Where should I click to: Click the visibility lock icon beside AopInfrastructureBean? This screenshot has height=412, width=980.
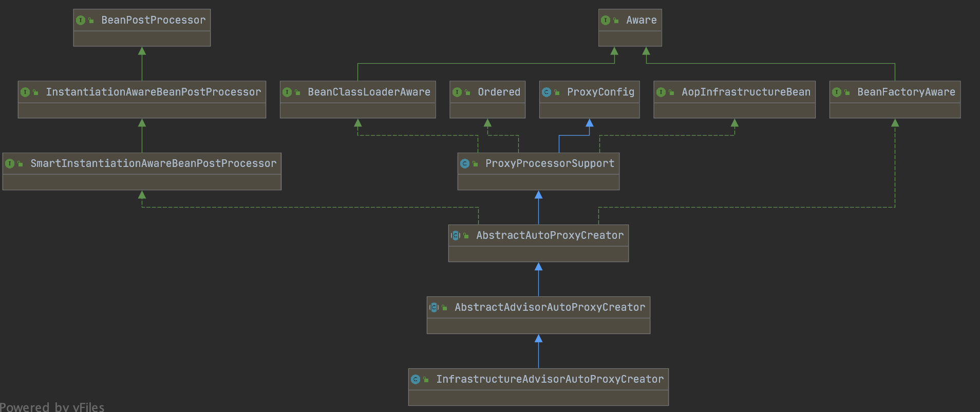click(671, 92)
